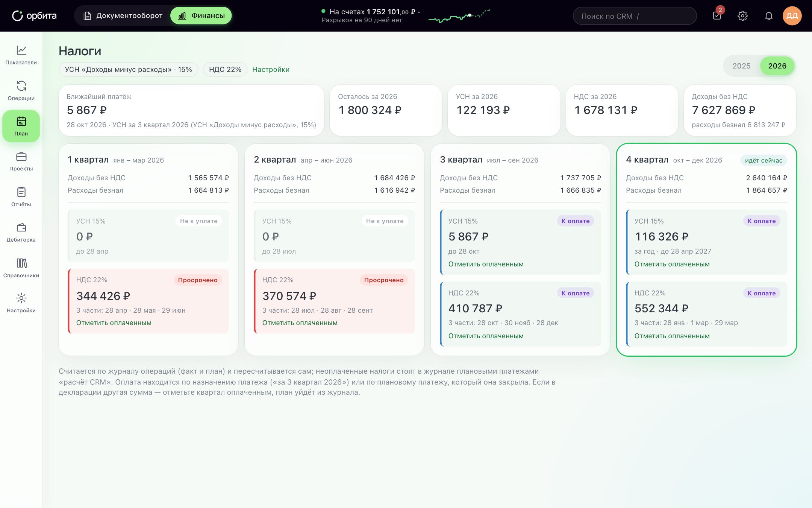Open the Отчёты sidebar section

pyautogui.click(x=21, y=197)
